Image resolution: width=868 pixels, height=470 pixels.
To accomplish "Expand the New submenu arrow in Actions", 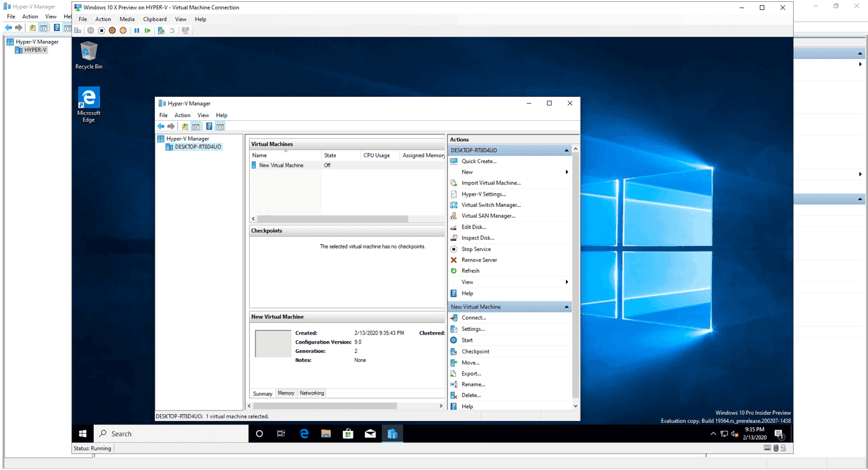I will pos(567,172).
